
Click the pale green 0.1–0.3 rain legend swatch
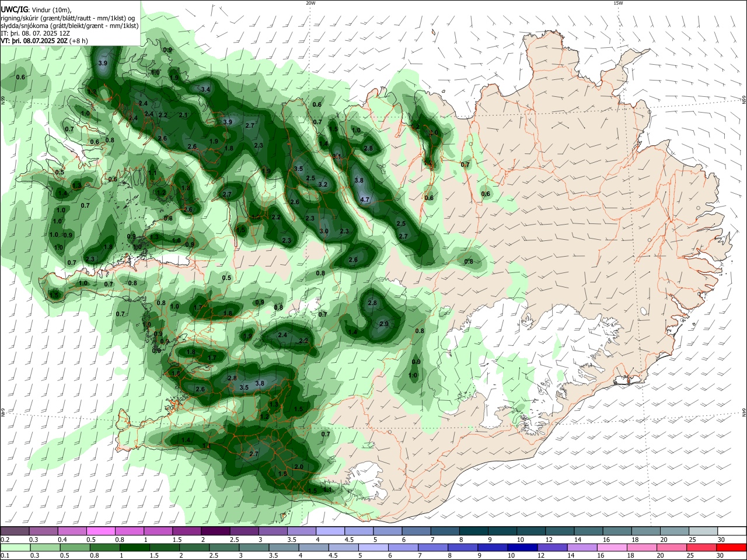(15, 548)
